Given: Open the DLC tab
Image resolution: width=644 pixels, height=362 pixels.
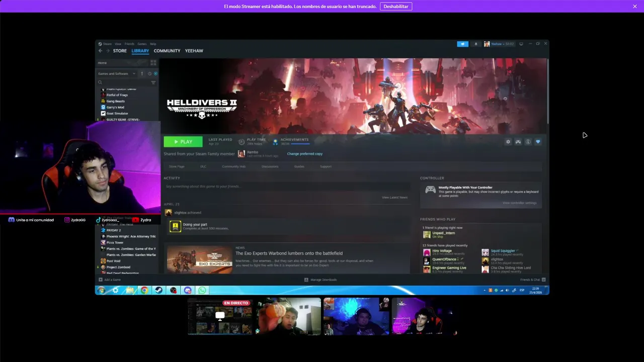Looking at the screenshot, I should point(203,166).
